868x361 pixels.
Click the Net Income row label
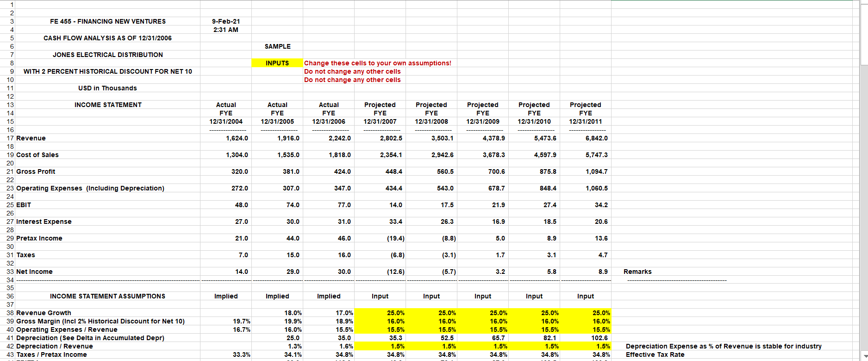pos(34,272)
